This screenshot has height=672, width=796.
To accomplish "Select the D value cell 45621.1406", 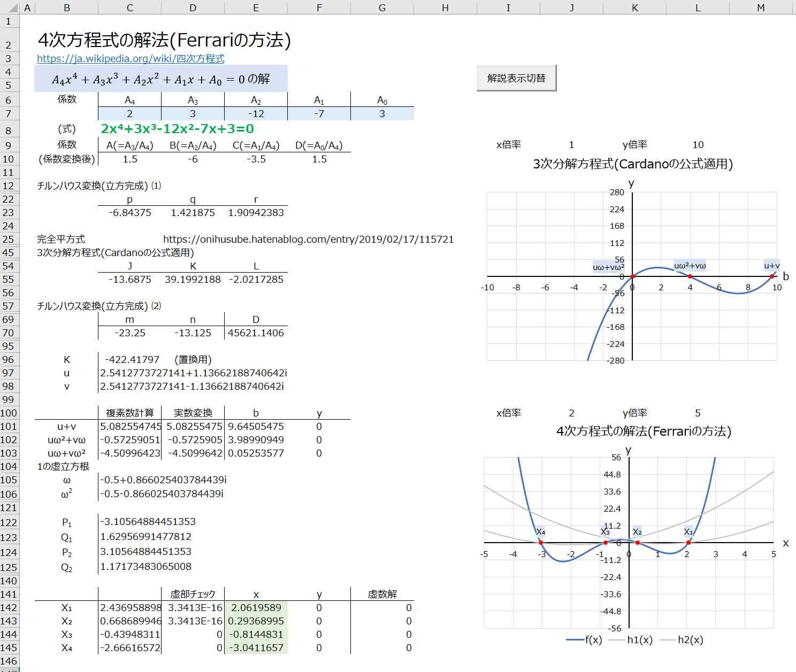I will 256,333.
